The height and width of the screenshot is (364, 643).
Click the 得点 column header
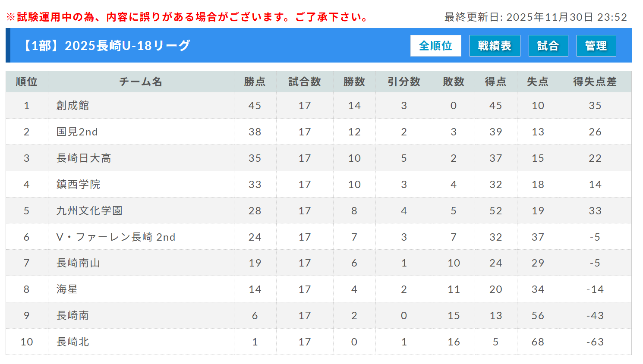[495, 82]
